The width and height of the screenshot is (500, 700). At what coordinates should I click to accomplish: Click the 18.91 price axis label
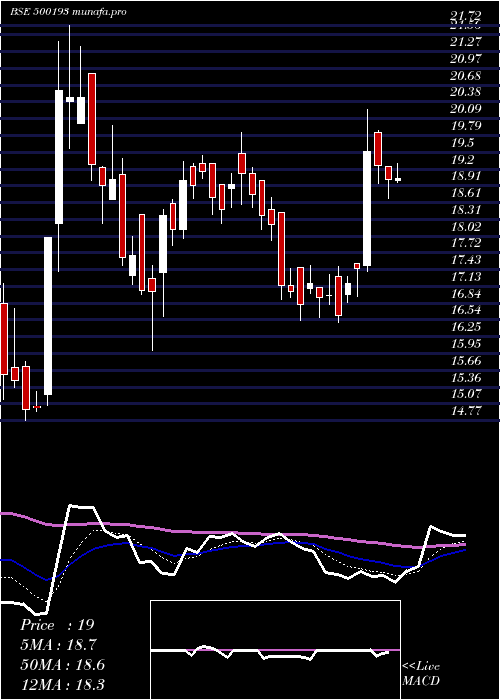click(x=466, y=175)
